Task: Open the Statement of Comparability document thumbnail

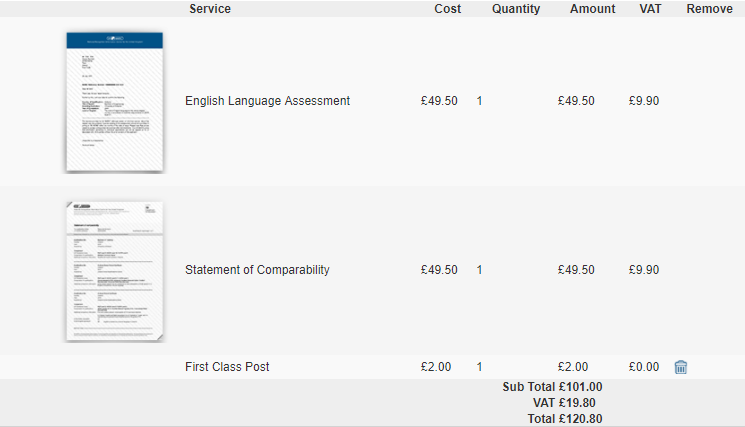Action: pyautogui.click(x=114, y=270)
